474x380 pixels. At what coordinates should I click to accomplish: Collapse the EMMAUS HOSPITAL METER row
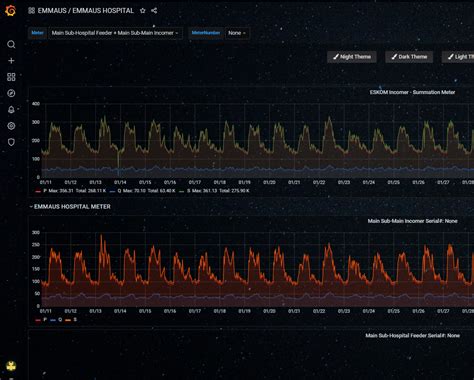click(70, 207)
